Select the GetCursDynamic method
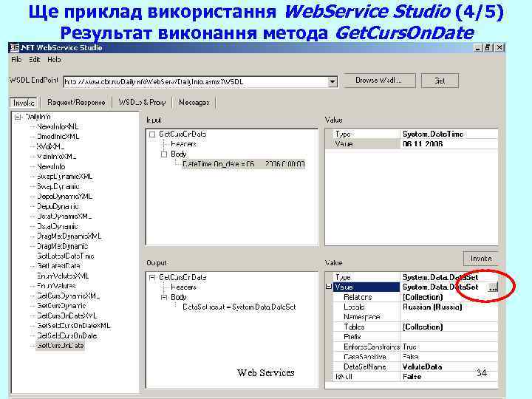 point(61,306)
